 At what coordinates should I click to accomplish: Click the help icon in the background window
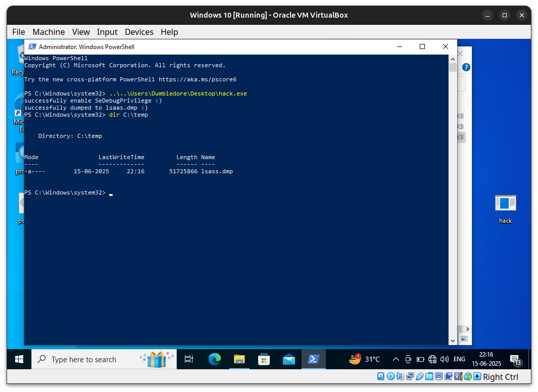pyautogui.click(x=466, y=67)
